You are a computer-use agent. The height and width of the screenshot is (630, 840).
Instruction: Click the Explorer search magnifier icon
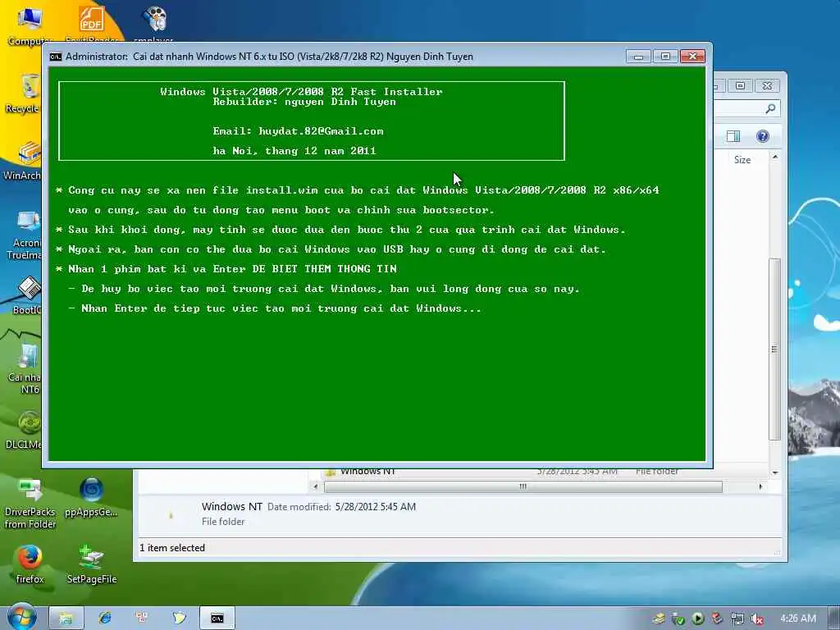[x=770, y=109]
